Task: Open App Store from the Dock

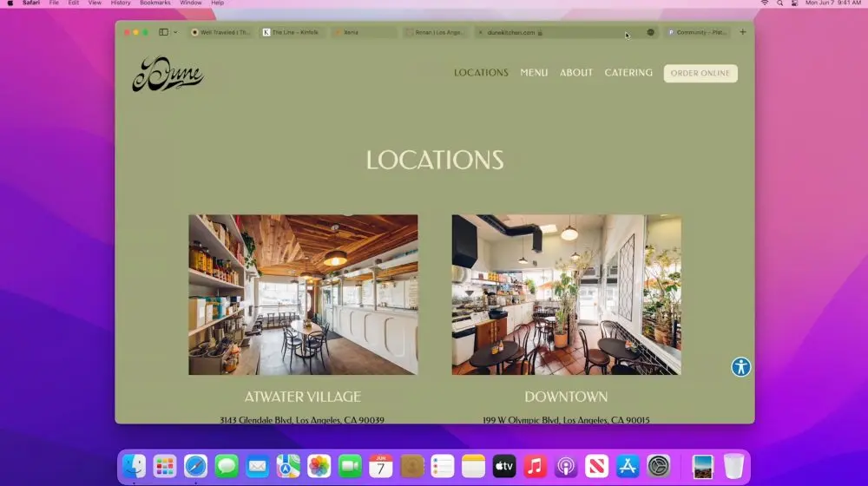Action: (x=628, y=466)
